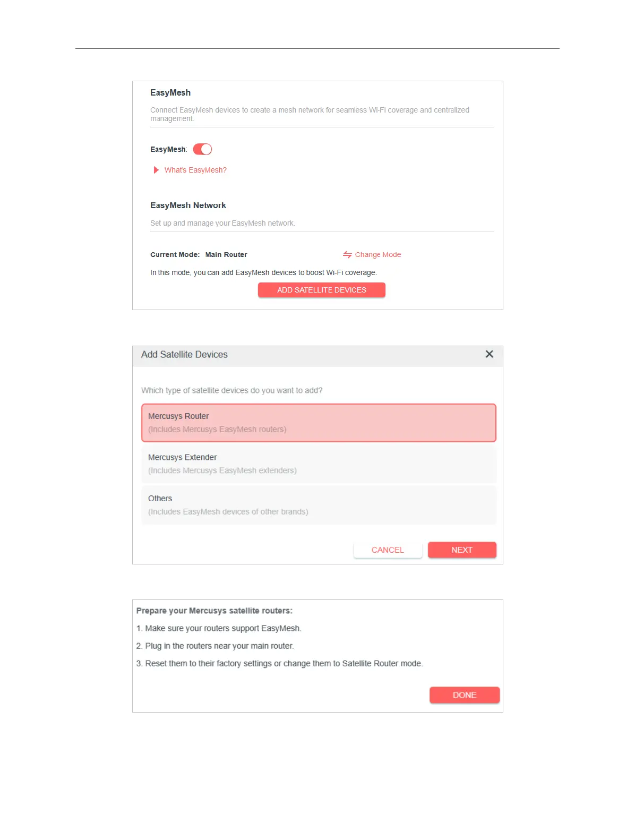Close the Add Satellite Devices dialog
The image size is (635, 840).
489,354
